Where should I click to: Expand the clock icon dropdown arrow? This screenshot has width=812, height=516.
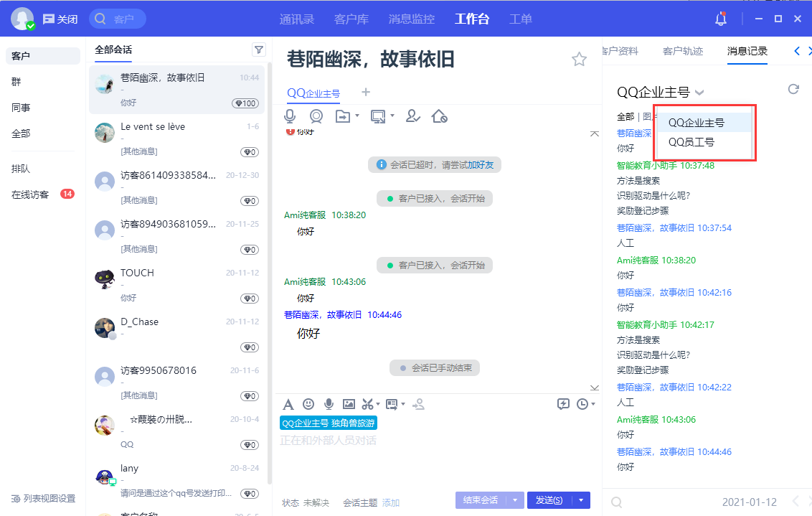[593, 404]
